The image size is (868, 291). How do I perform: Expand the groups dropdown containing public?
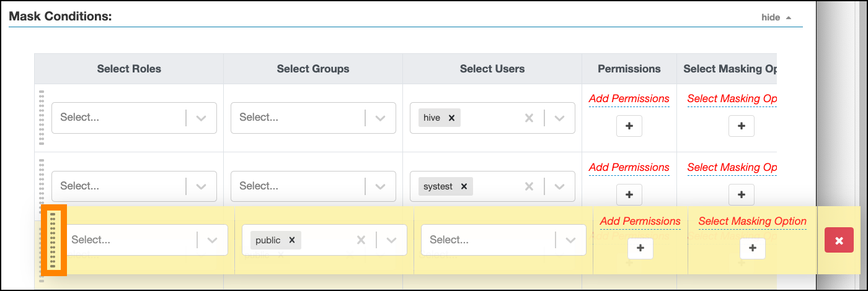point(391,240)
